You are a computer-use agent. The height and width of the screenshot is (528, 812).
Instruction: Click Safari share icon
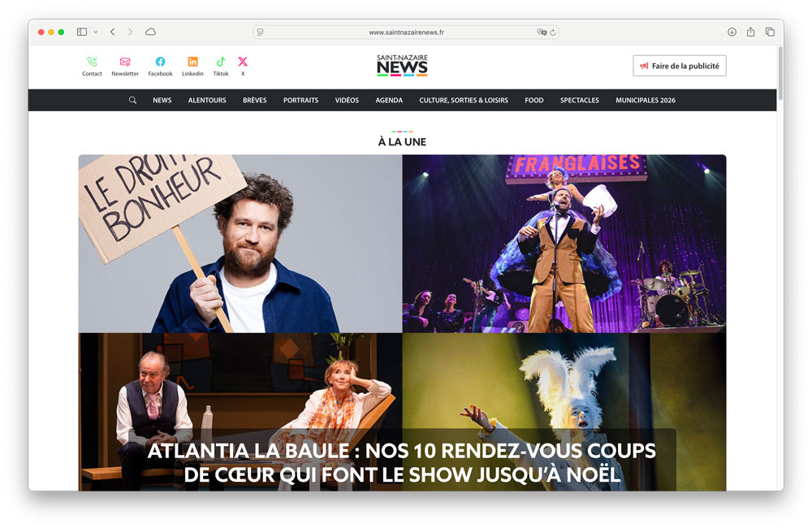(750, 32)
